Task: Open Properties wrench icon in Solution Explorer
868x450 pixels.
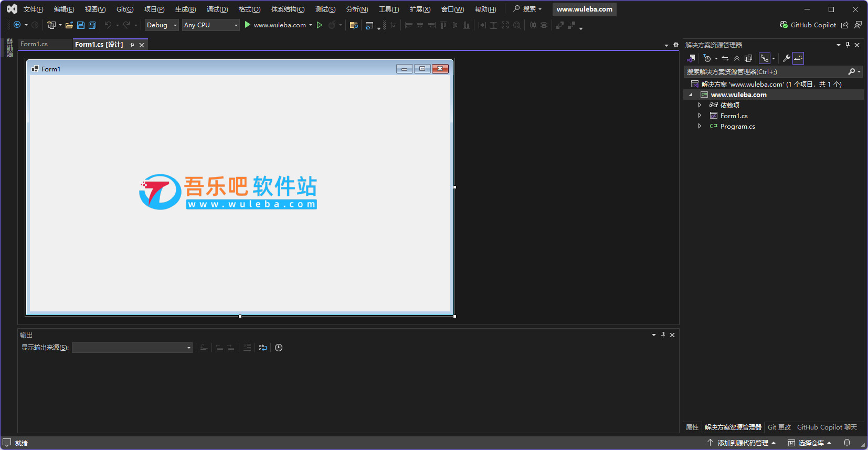Action: 786,58
